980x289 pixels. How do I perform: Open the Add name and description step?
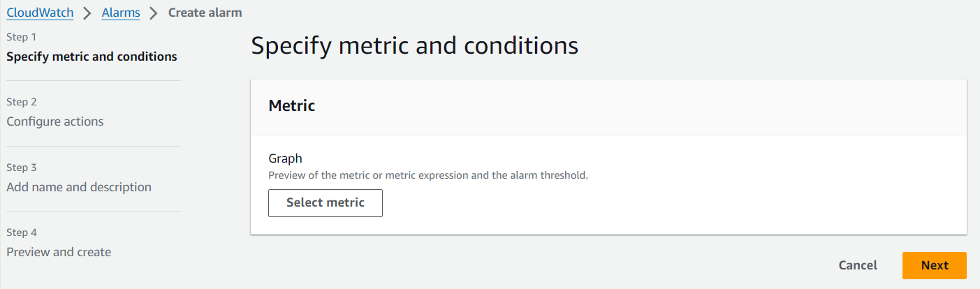click(x=79, y=187)
